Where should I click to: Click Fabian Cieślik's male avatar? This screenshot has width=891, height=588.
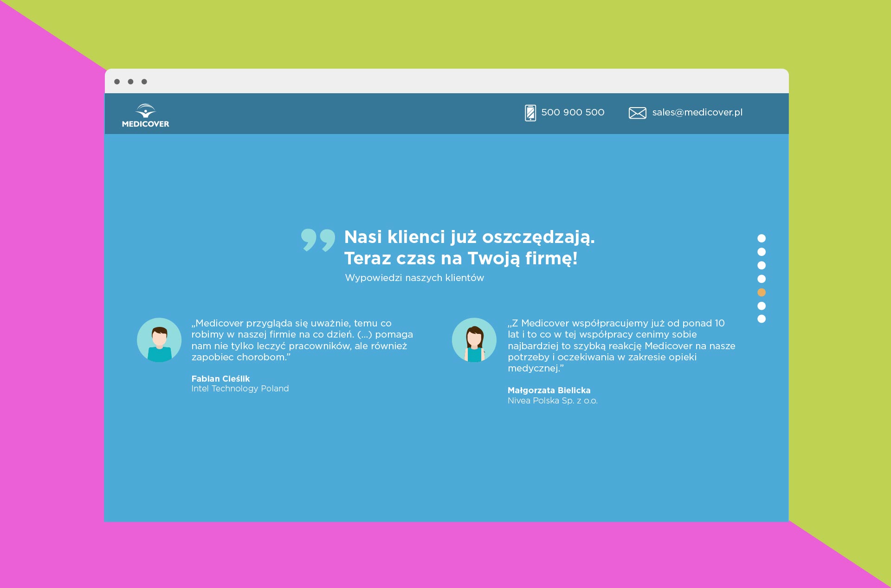click(x=159, y=340)
